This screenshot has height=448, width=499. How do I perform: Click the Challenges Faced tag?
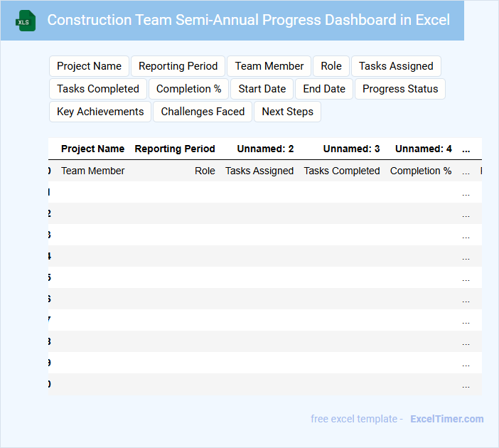[x=203, y=112]
